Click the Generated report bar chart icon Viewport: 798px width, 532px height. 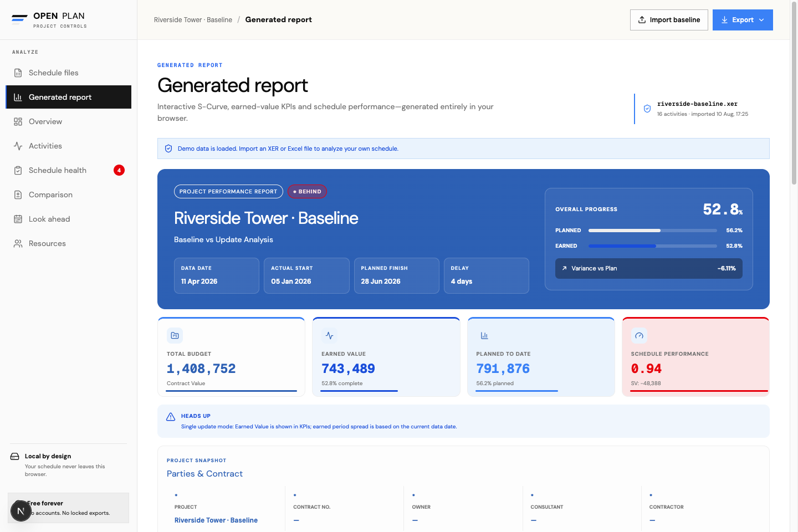pos(18,97)
